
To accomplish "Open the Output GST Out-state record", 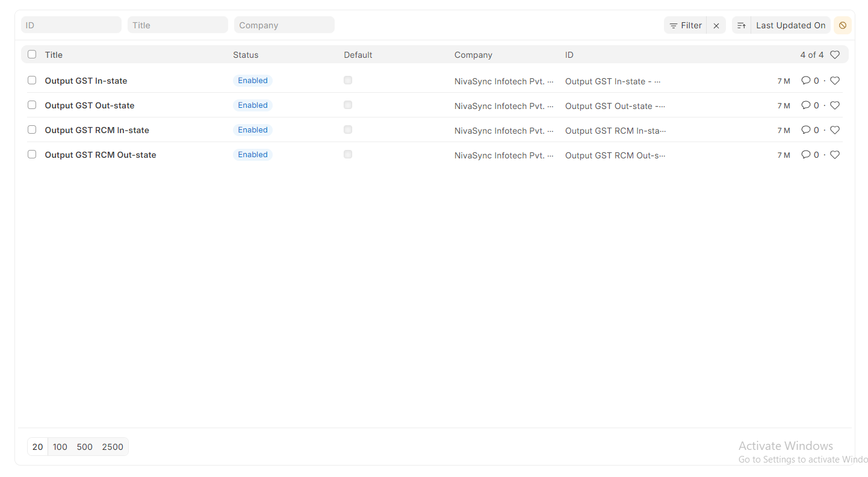I will [x=90, y=105].
